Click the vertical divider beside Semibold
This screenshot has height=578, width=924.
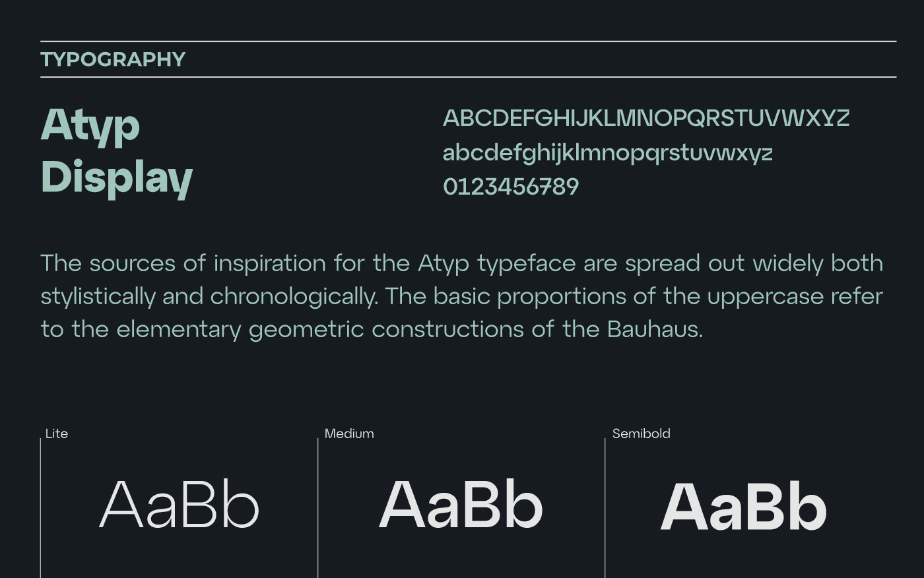605,508
